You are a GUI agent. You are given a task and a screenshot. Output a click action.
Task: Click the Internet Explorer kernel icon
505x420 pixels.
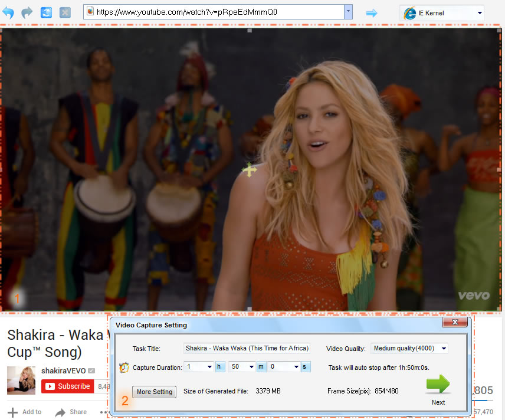[409, 13]
